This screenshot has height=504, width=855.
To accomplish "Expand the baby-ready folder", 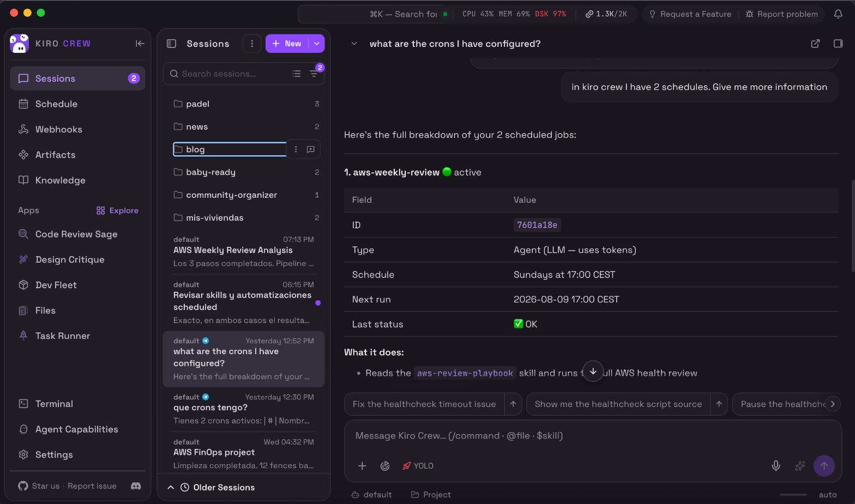I will point(246,172).
